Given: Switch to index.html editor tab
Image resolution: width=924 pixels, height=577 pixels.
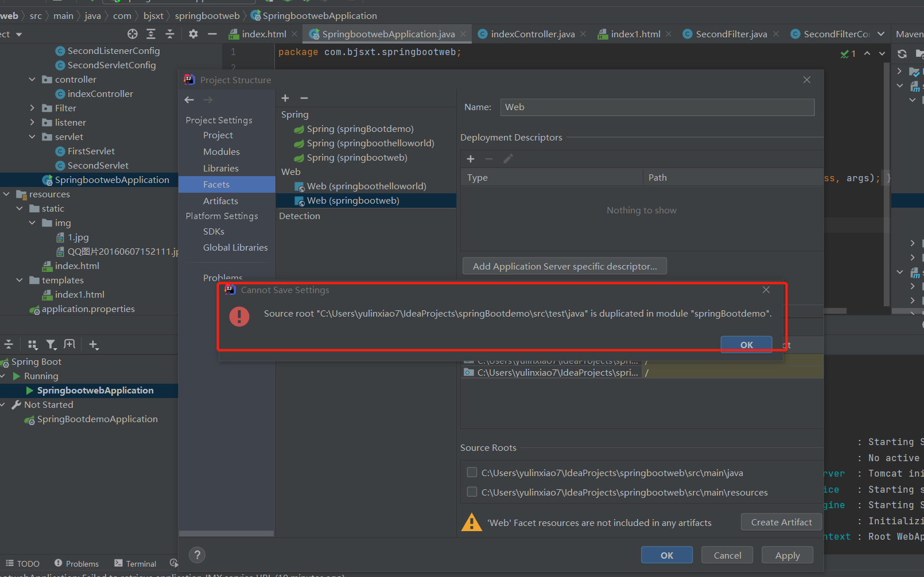Looking at the screenshot, I should pos(263,34).
